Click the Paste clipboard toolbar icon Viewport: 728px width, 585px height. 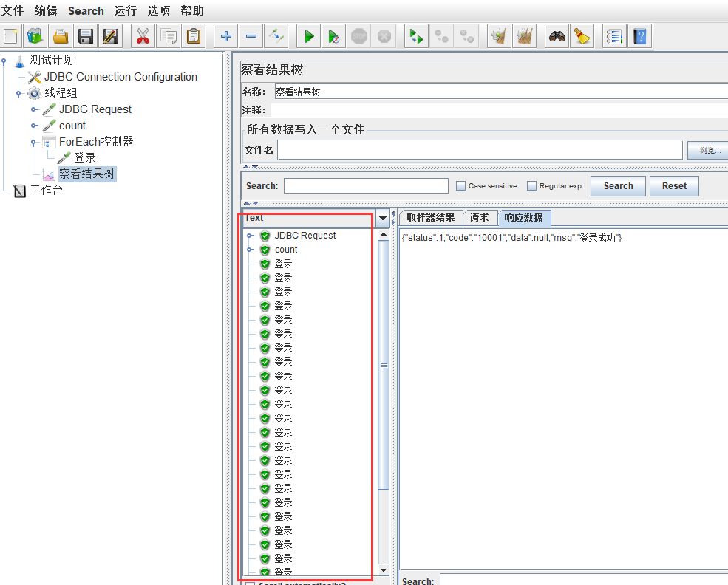[x=193, y=36]
